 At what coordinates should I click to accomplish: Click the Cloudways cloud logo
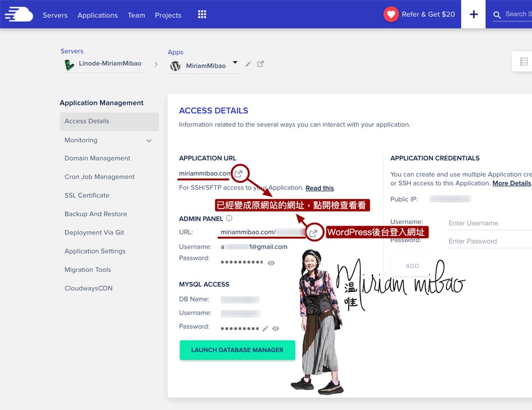pyautogui.click(x=19, y=14)
